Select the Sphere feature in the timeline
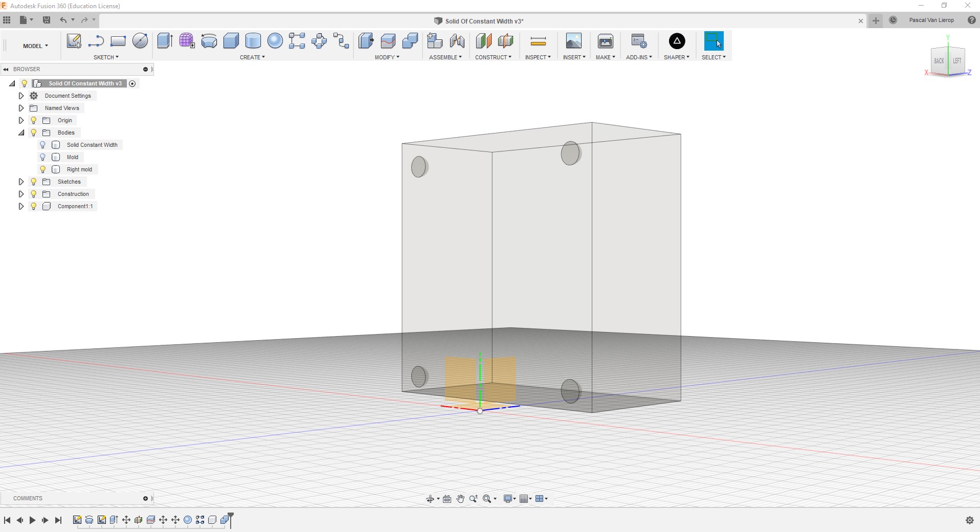 187,520
